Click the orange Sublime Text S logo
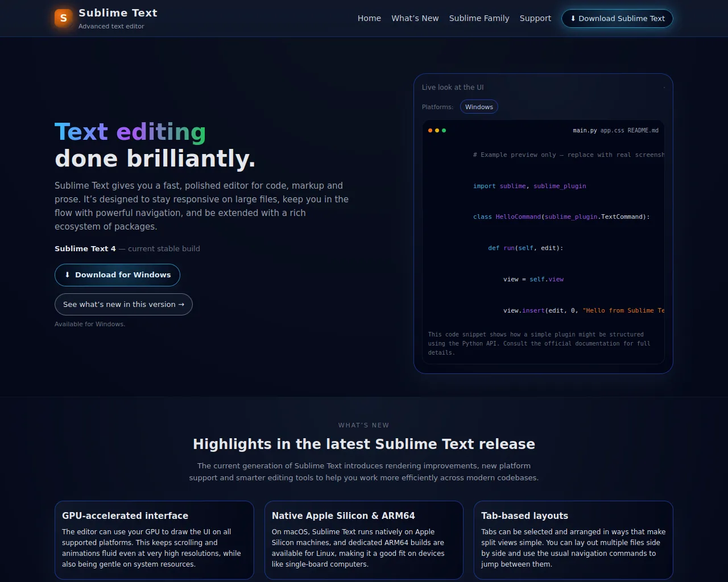 pos(63,18)
